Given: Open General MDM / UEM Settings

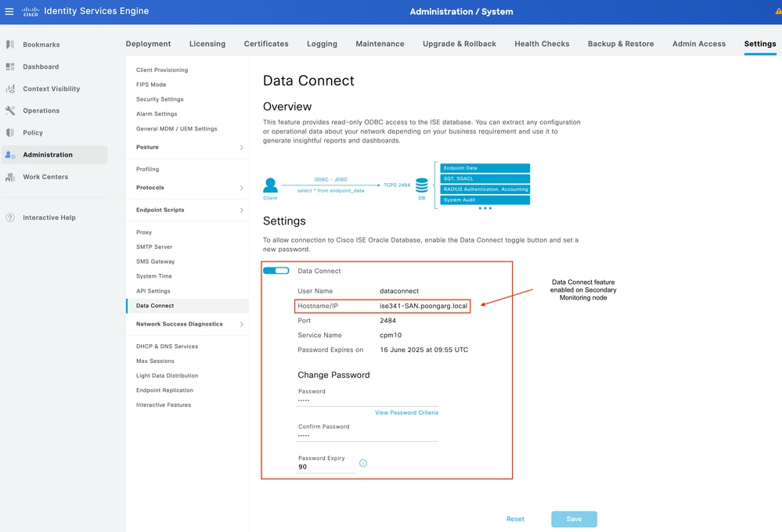Looking at the screenshot, I should (x=177, y=128).
